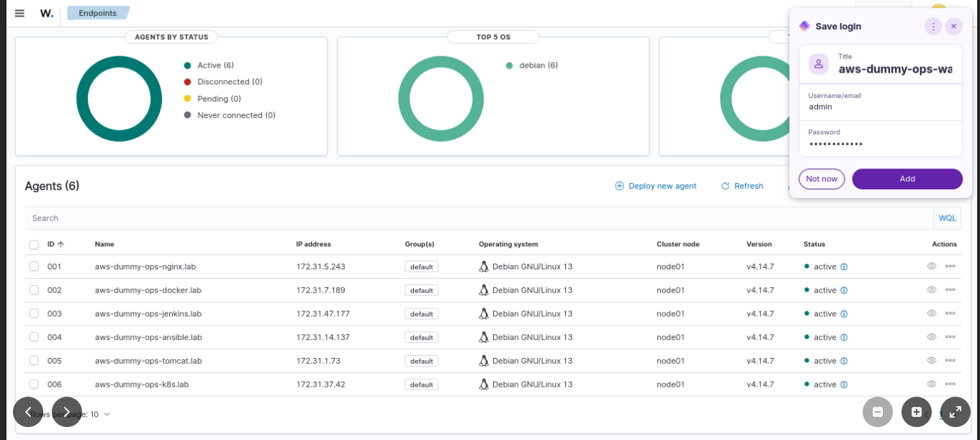Screen dimensions: 980x440
Task: Open more actions for agent 006
Action: 950,385
